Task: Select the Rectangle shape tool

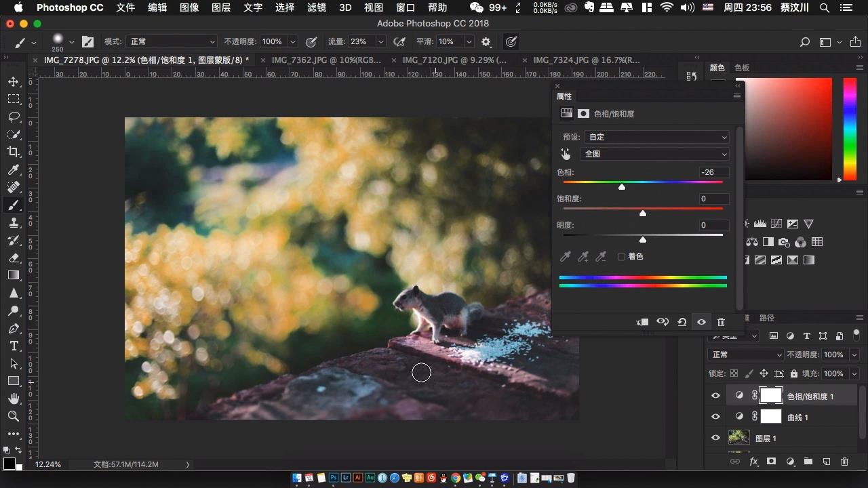Action: point(14,381)
